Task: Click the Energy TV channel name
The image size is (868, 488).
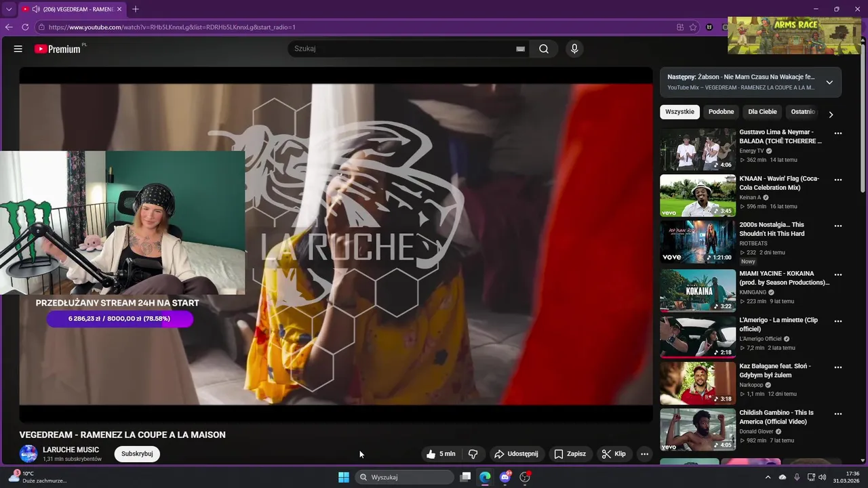Action: point(751,151)
